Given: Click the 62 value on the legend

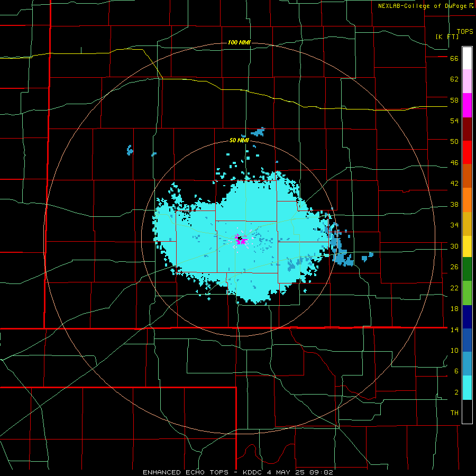Looking at the screenshot, I should click(454, 79).
